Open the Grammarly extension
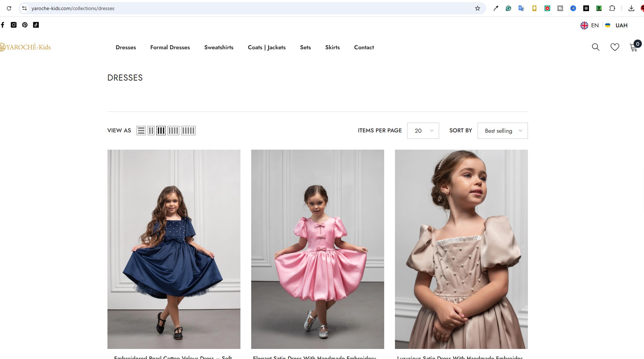 (509, 8)
